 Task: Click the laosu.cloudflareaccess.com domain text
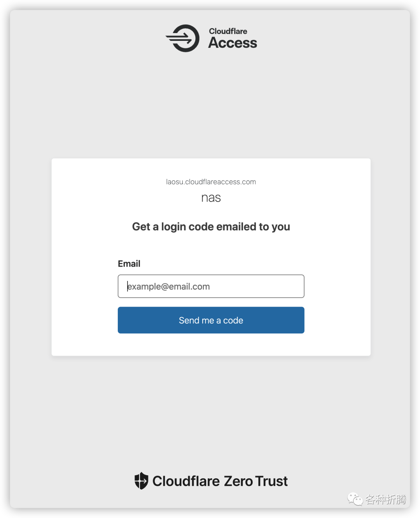(211, 182)
